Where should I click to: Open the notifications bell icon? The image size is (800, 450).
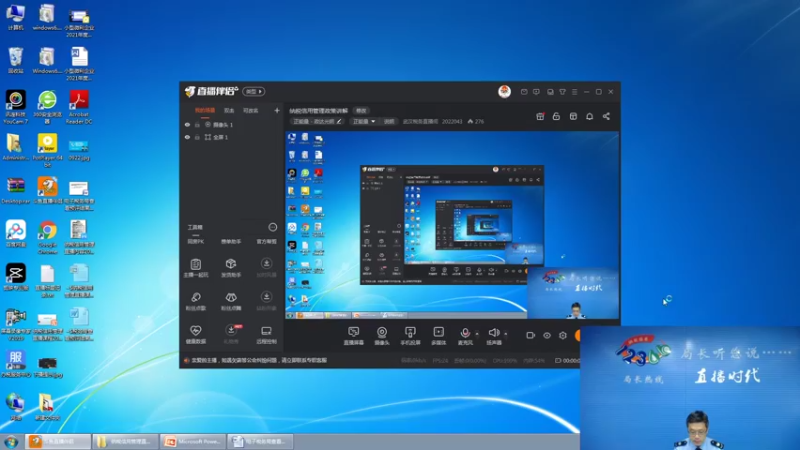point(589,116)
